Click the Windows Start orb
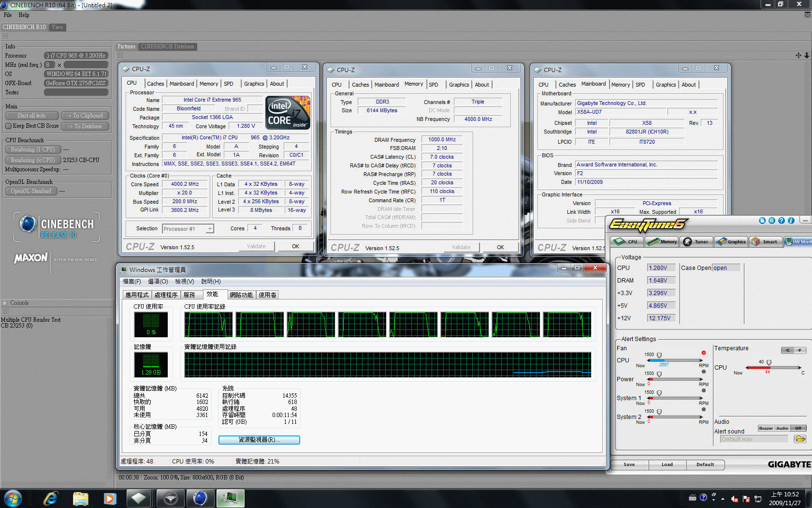 coord(13,498)
